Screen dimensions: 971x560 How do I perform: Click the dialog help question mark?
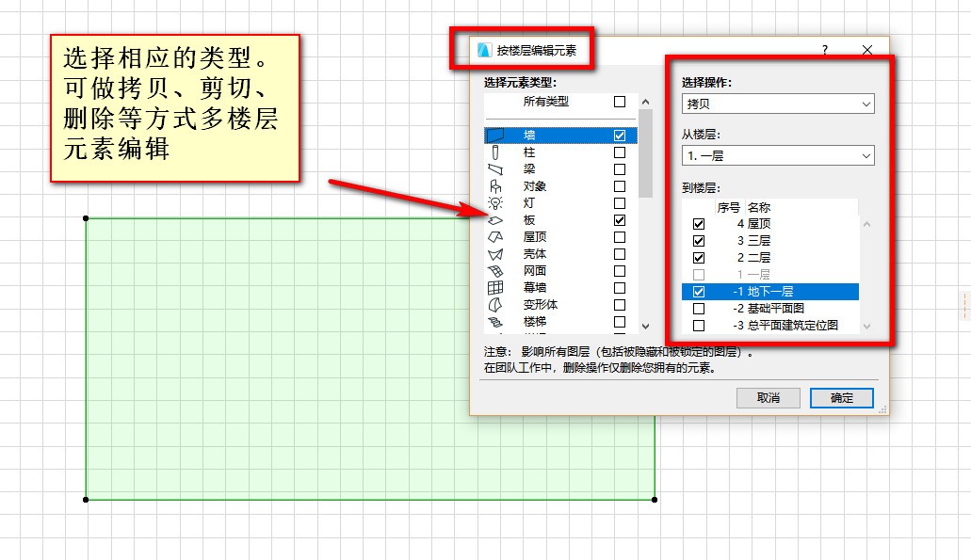point(825,50)
